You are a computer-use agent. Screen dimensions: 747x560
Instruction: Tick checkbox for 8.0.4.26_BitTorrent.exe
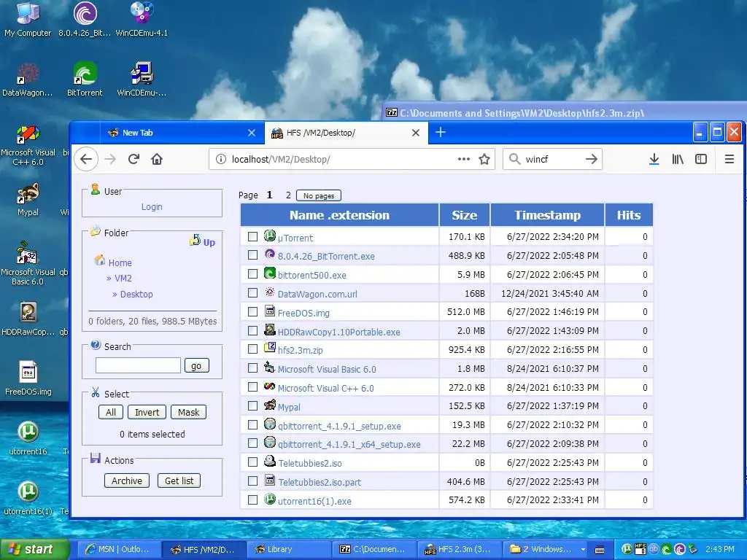tap(253, 255)
